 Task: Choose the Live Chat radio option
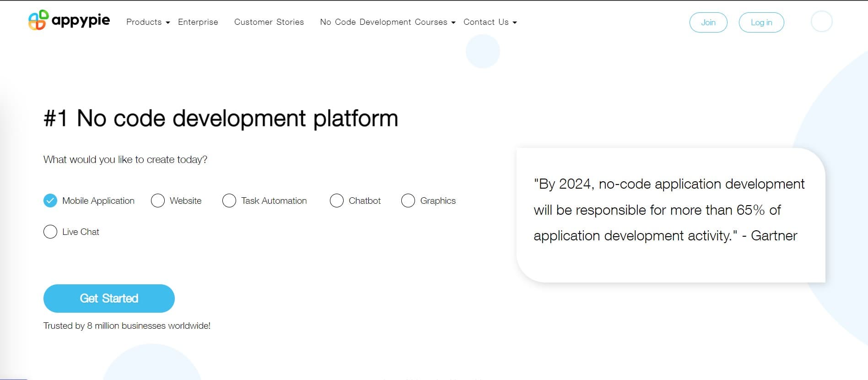coord(50,232)
